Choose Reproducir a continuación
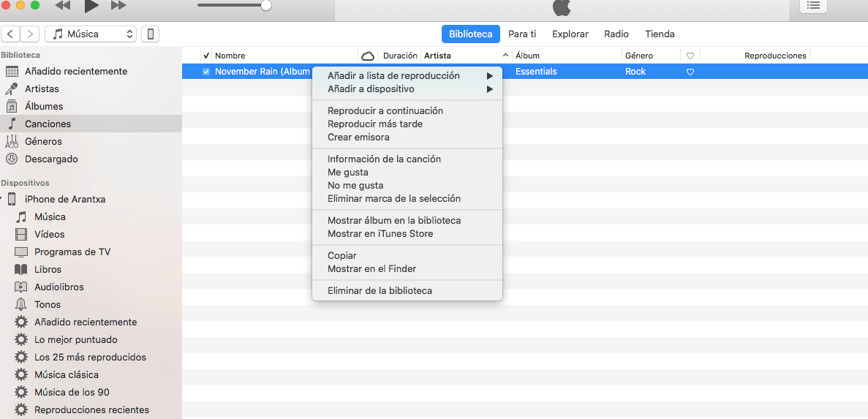The width and height of the screenshot is (868, 419). [407, 110]
